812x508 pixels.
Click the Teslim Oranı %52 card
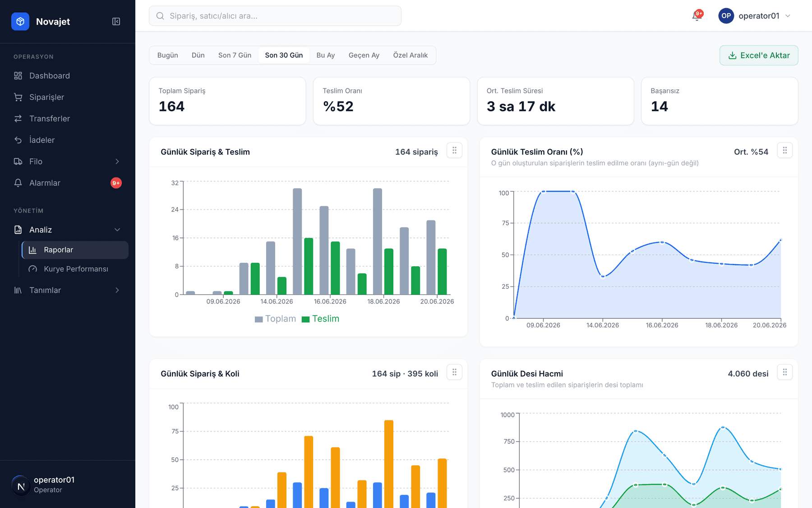point(392,101)
